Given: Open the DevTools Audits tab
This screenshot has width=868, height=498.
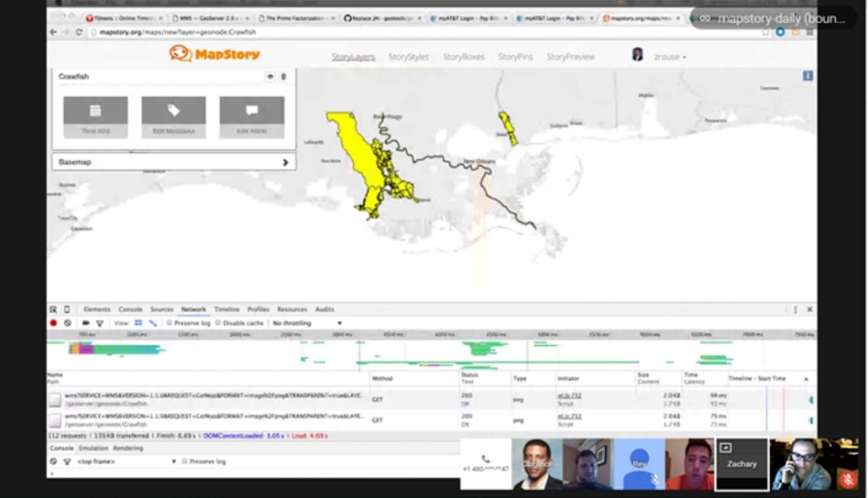Looking at the screenshot, I should [324, 309].
